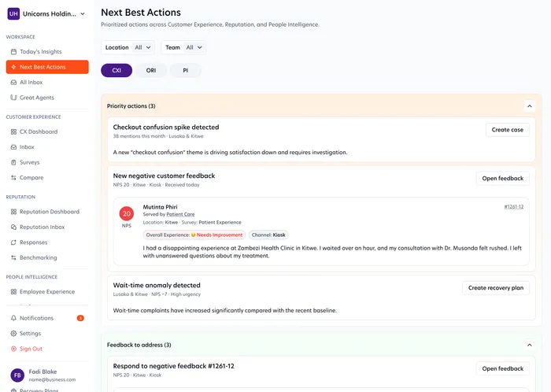551x392 pixels.
Task: Open ticket link #1261-12
Action: click(x=514, y=206)
